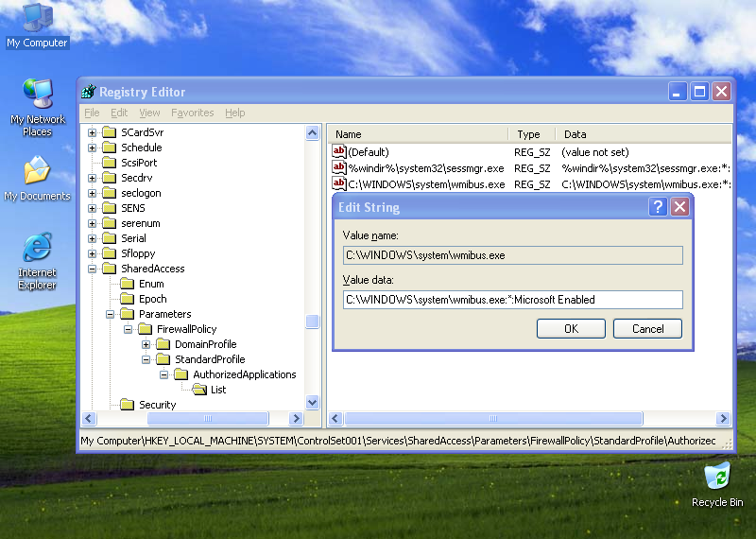Click the Type column header

coord(532,134)
